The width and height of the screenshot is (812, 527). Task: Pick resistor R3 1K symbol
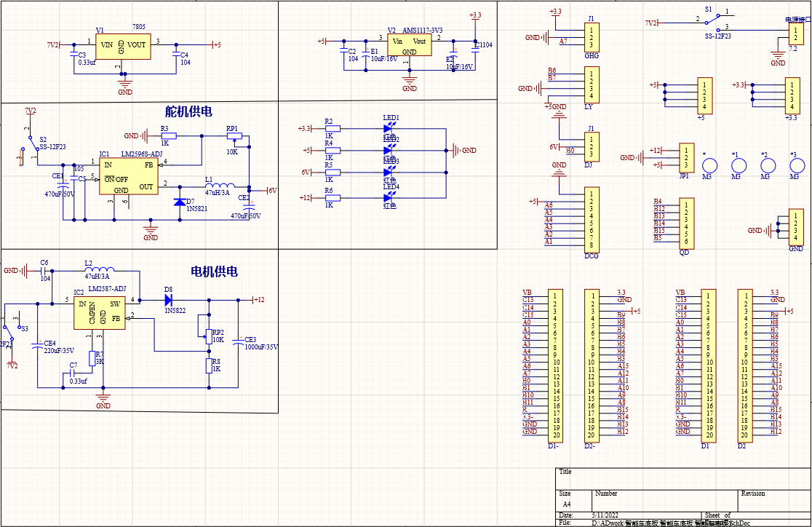coord(168,136)
